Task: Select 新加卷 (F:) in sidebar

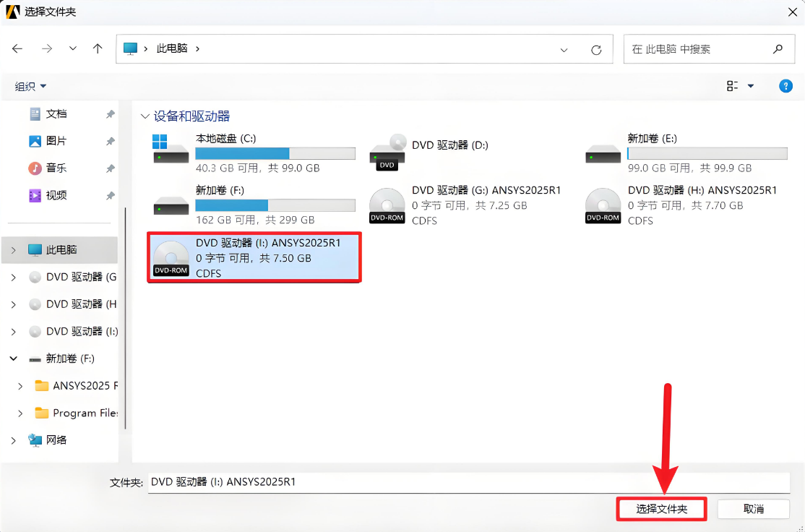Action: (x=61, y=359)
